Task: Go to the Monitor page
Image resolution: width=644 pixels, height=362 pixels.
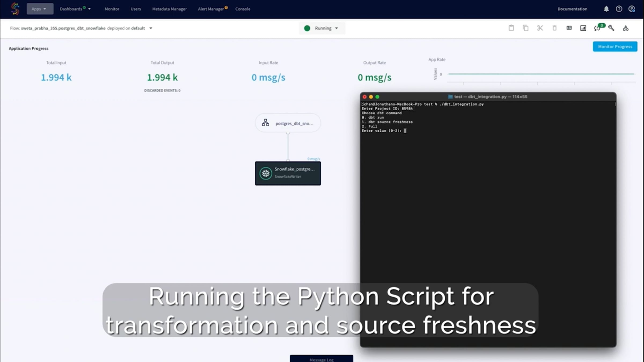Action: click(112, 9)
